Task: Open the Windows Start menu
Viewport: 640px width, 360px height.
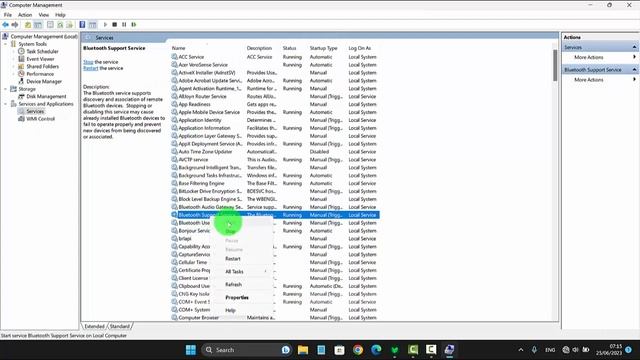Action: [191, 350]
